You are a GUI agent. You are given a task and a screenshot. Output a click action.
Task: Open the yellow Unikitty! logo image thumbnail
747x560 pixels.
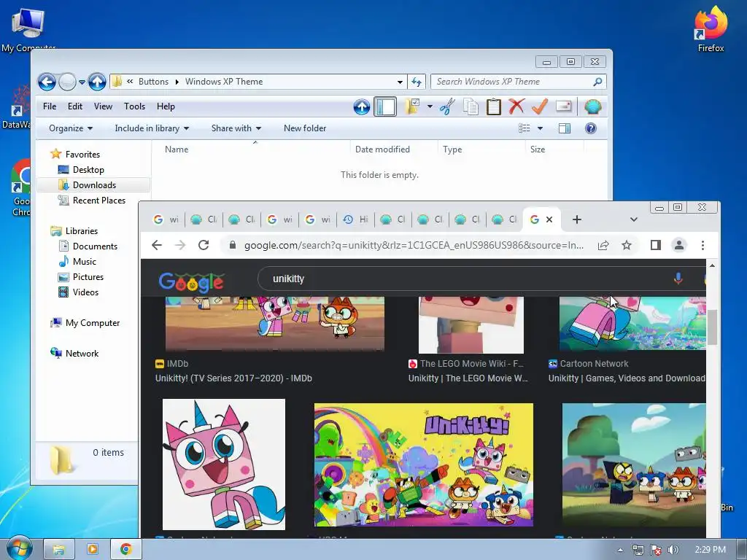click(424, 464)
